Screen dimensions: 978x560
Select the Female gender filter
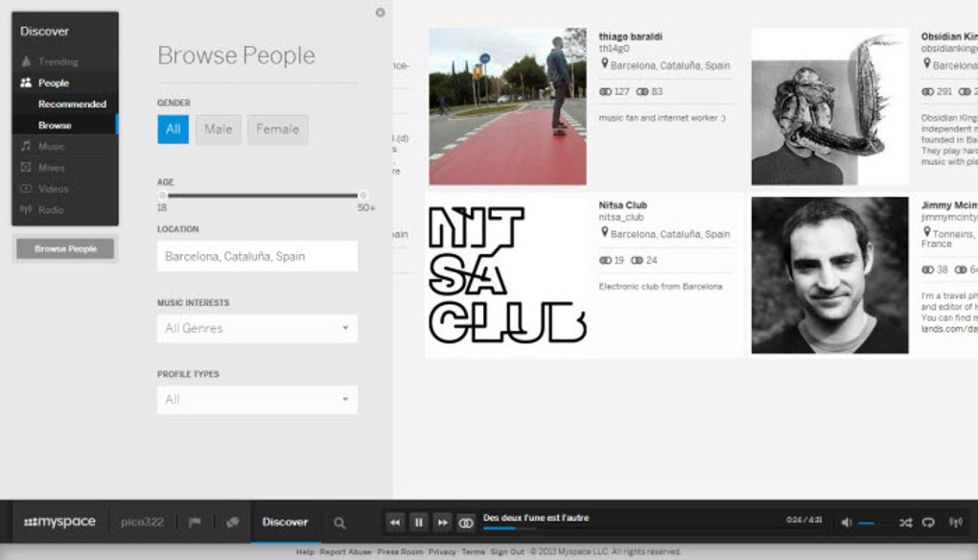click(x=278, y=128)
